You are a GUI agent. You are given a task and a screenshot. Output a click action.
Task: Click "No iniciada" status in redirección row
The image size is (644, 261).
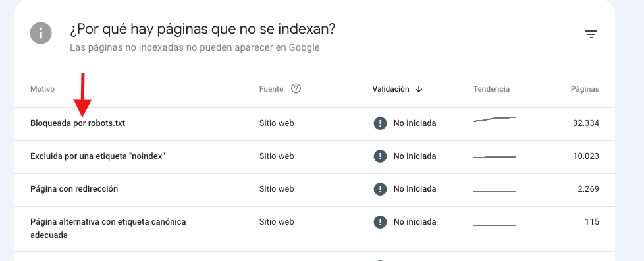point(415,189)
